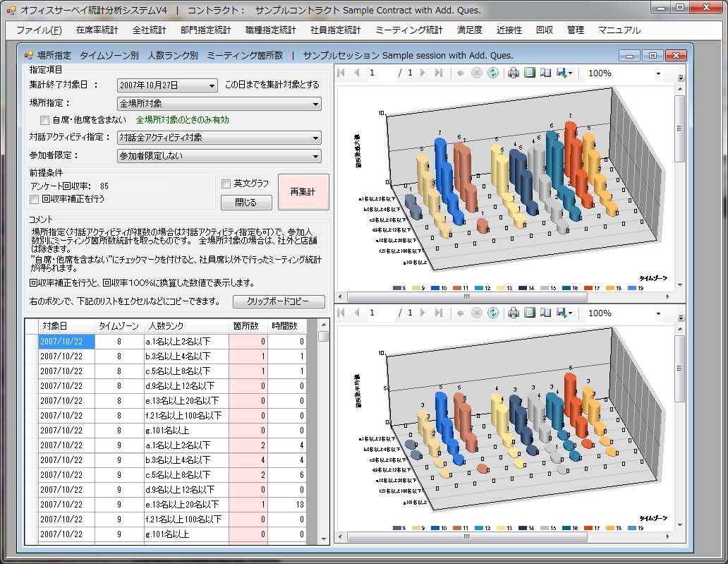728x564 pixels.
Task: Click previous page arrow in lower report toolbar
Action: click(x=356, y=313)
